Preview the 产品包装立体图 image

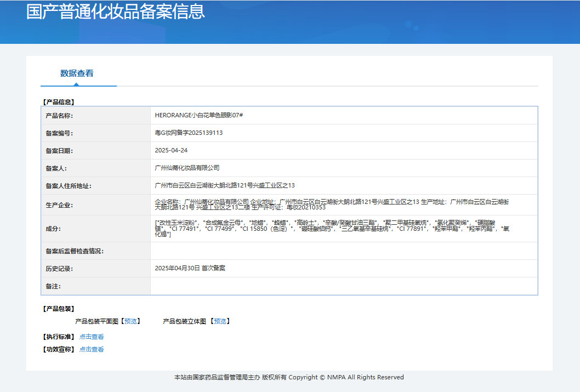[220, 321]
